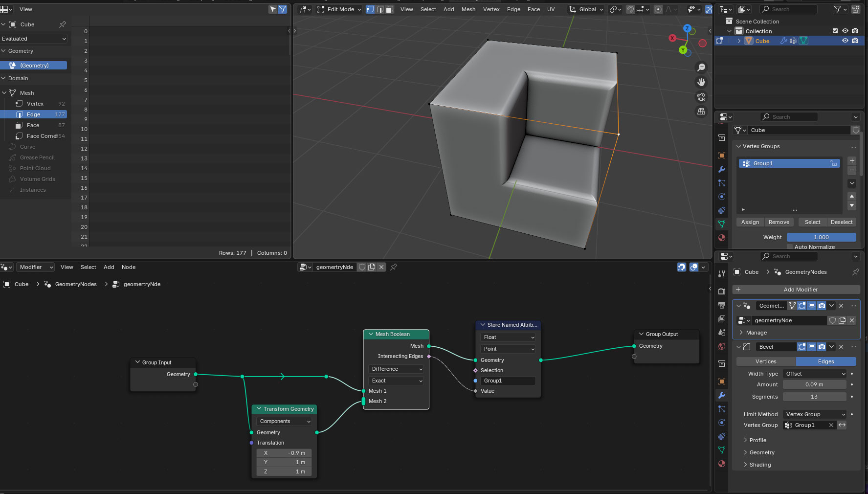Select face select mode icon
The image size is (868, 494).
[x=389, y=9]
